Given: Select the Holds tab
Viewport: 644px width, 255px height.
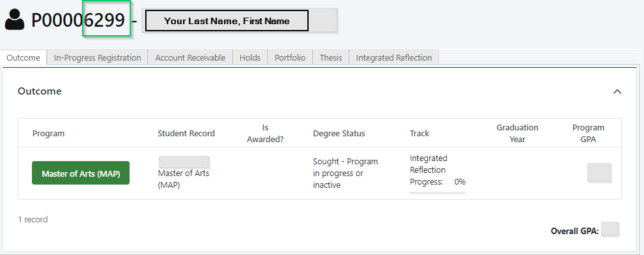Looking at the screenshot, I should coord(250,57).
